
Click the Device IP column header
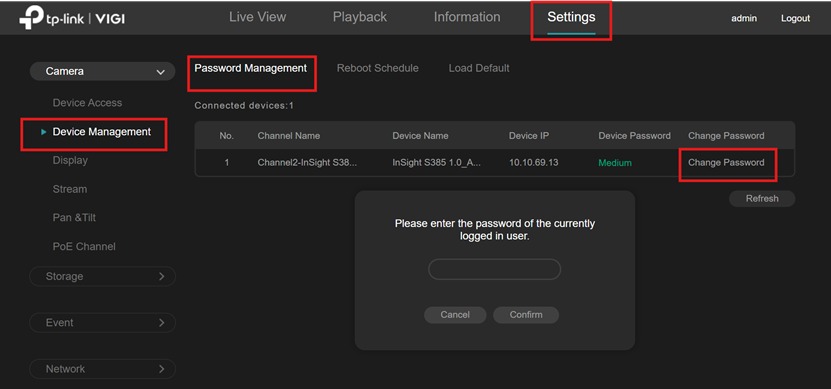(x=529, y=136)
